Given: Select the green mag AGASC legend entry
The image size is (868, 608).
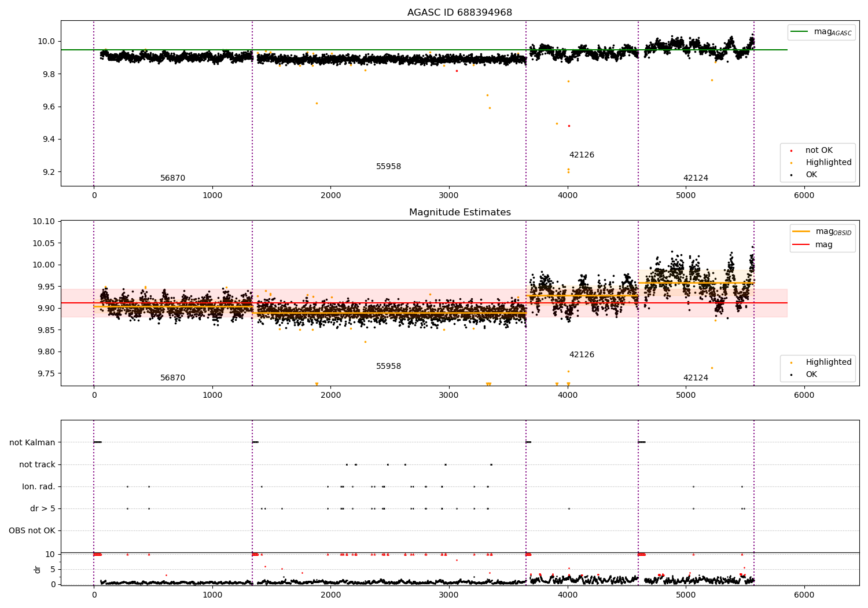Looking at the screenshot, I should (x=821, y=32).
